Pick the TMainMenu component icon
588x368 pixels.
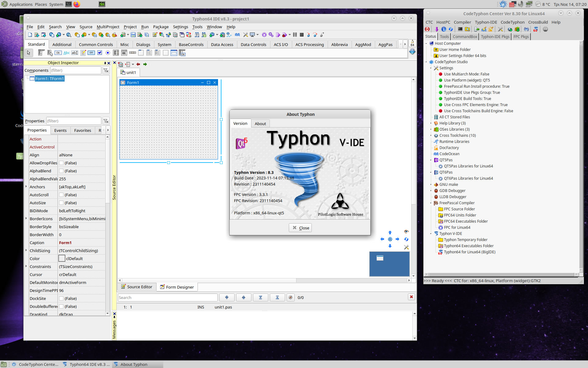pos(41,53)
